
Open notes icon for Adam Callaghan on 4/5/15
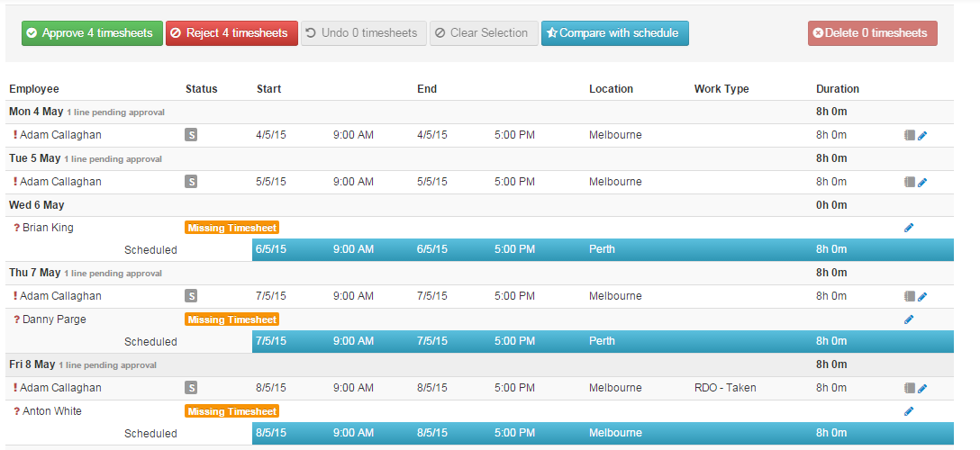tap(909, 135)
